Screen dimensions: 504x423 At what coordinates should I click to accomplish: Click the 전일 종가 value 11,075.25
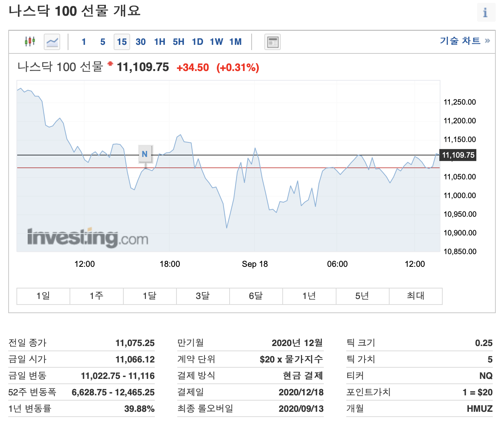click(x=135, y=343)
